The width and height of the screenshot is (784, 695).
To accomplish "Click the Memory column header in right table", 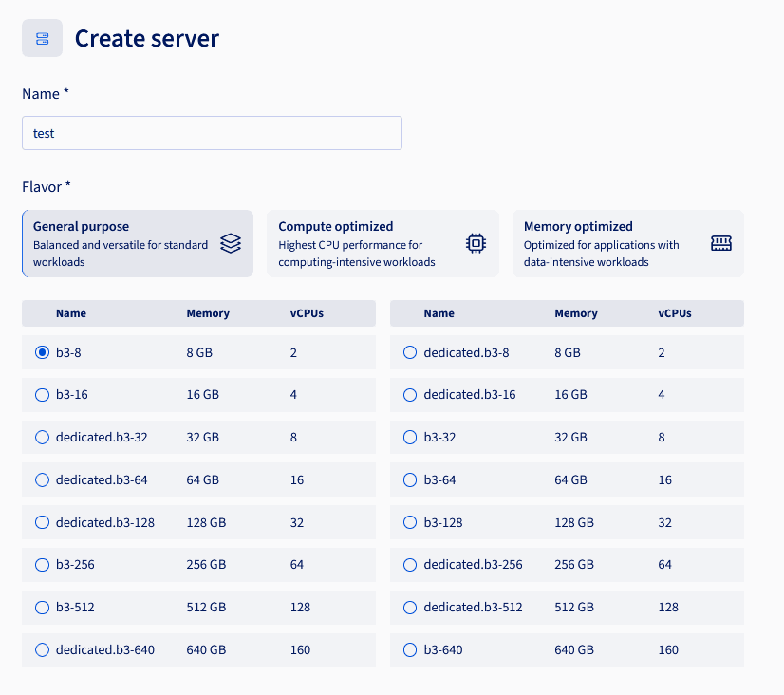I will click(576, 313).
